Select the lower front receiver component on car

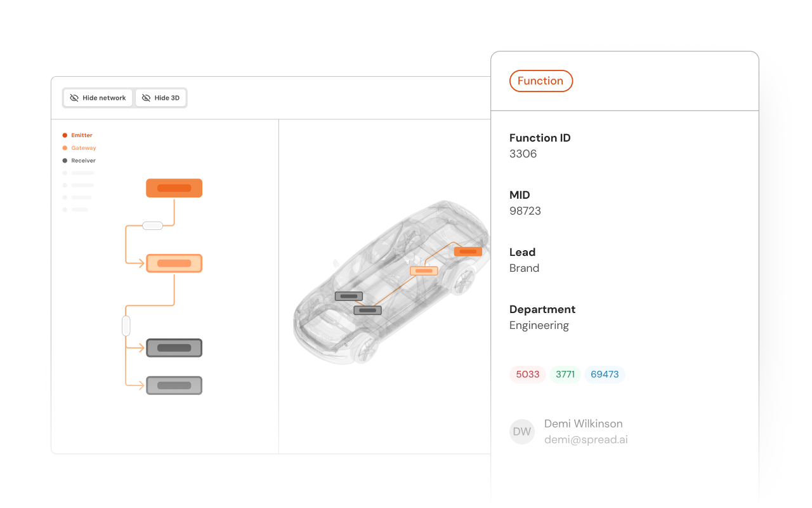tap(367, 311)
